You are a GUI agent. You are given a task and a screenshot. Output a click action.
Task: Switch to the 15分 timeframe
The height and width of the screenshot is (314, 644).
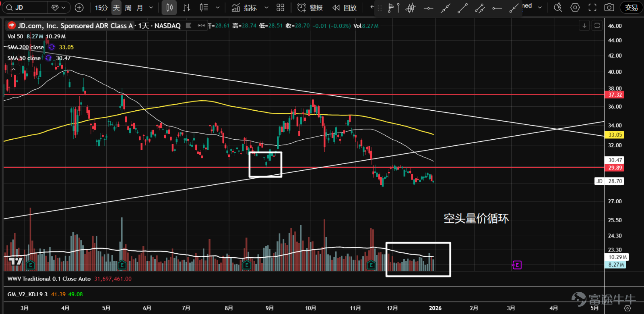click(x=101, y=8)
